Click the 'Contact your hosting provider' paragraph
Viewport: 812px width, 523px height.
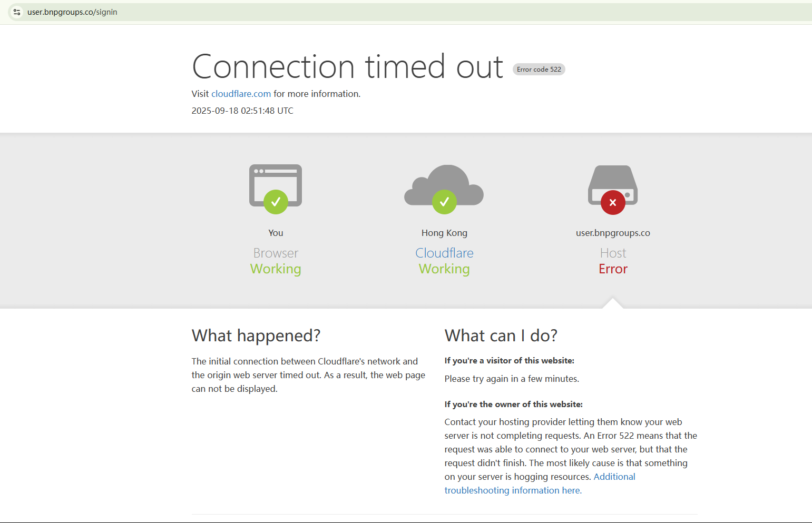(571, 456)
